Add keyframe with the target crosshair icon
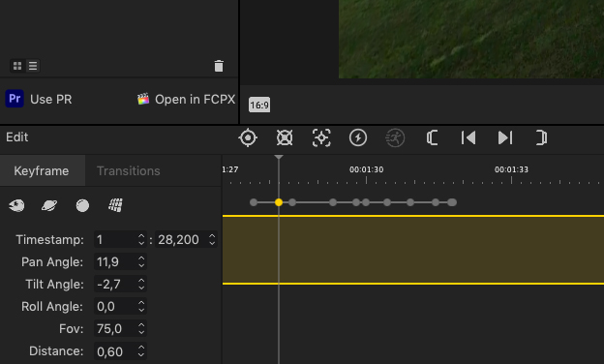 coord(248,137)
